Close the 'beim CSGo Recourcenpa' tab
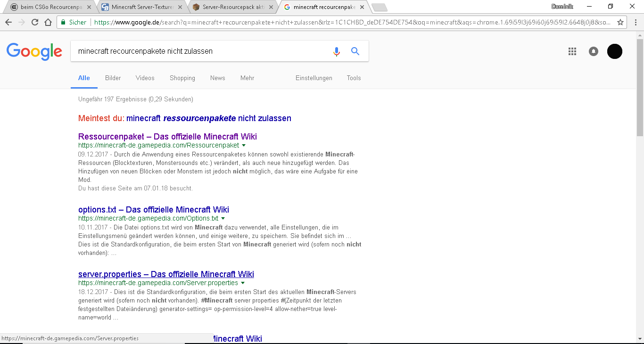The width and height of the screenshot is (644, 344). pos(90,7)
